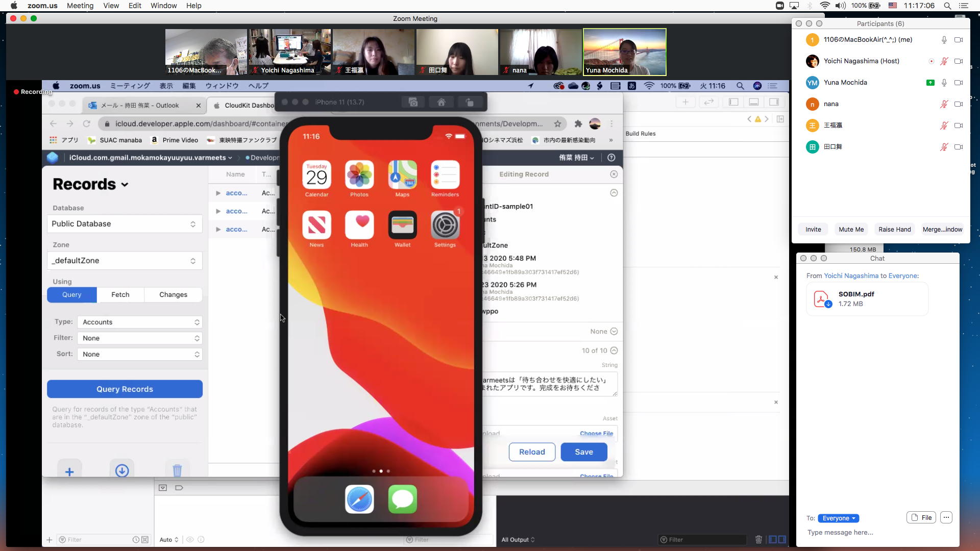Click the simulator screenshot camera icon
980x551 pixels.
point(413,102)
